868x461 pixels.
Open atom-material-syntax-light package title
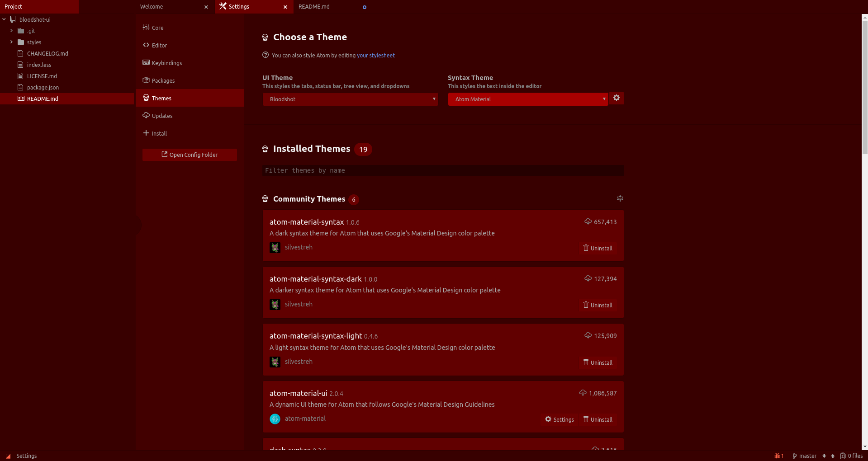click(316, 336)
